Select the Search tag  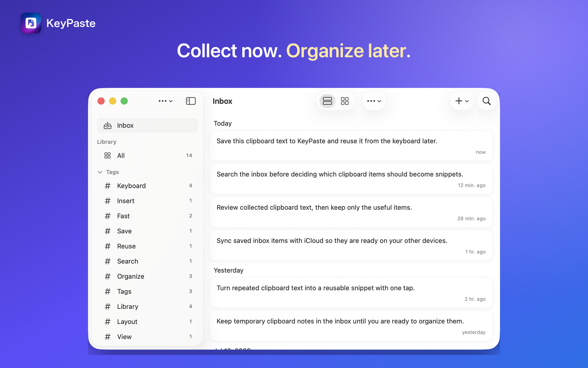pos(147,261)
